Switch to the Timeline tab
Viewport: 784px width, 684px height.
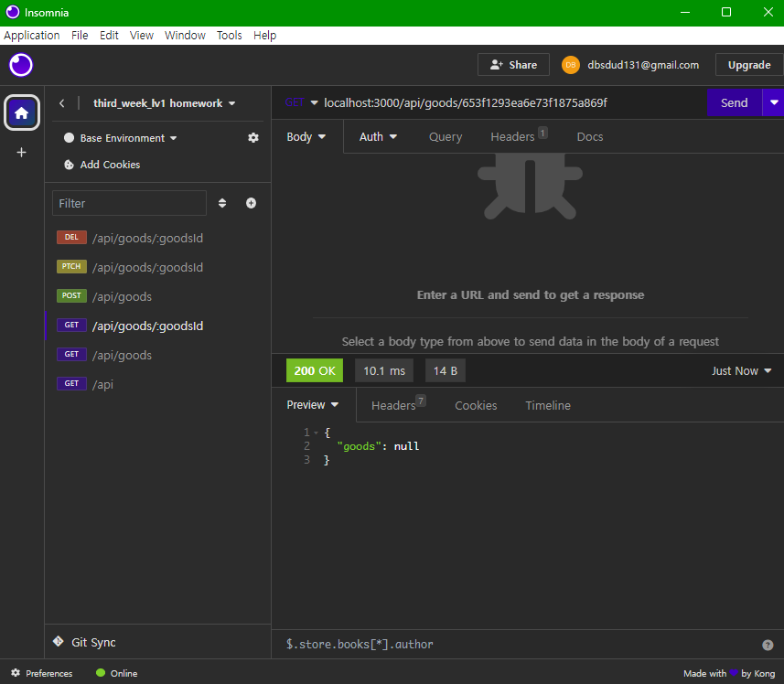point(547,405)
